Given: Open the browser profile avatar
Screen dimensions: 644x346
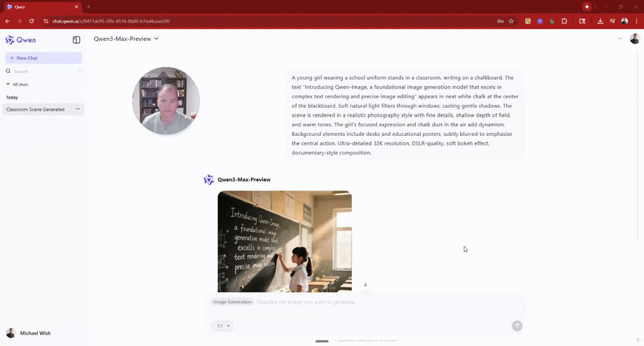Looking at the screenshot, I should point(625,21).
